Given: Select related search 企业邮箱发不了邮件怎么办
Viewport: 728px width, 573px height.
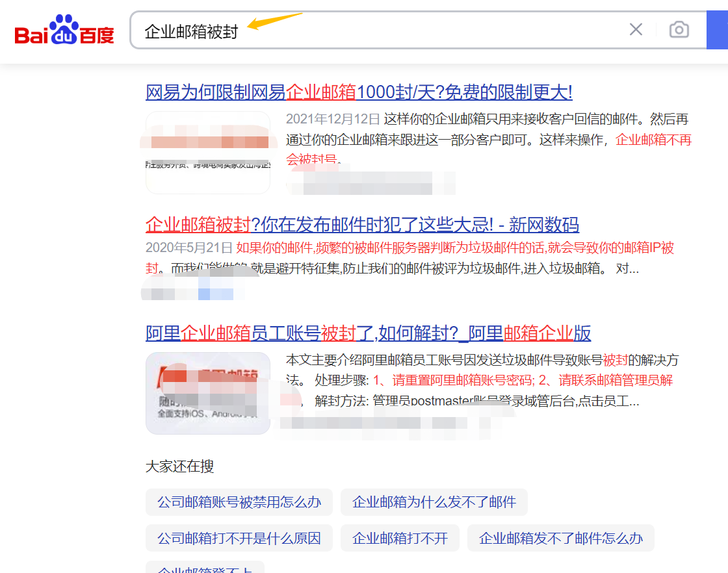Looking at the screenshot, I should [x=561, y=538].
